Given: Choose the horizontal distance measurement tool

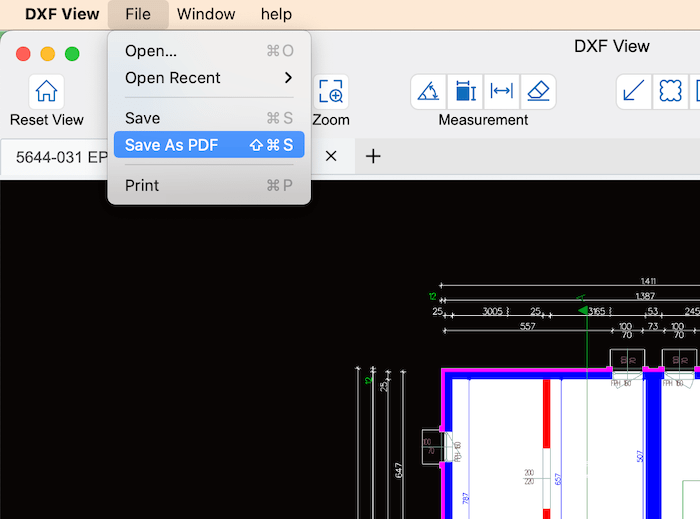Looking at the screenshot, I should click(x=502, y=92).
